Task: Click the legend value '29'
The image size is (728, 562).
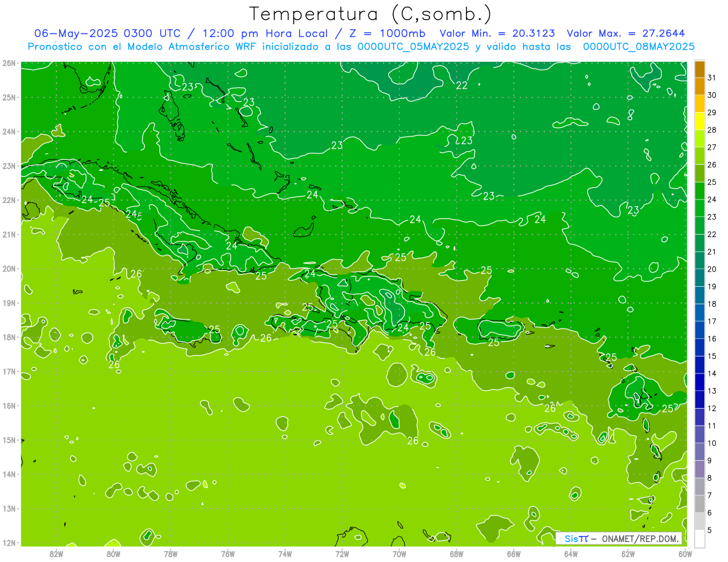Action: click(712, 113)
